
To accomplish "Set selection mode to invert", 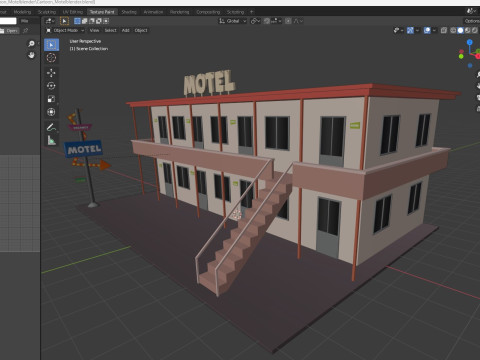I will click(99, 21).
